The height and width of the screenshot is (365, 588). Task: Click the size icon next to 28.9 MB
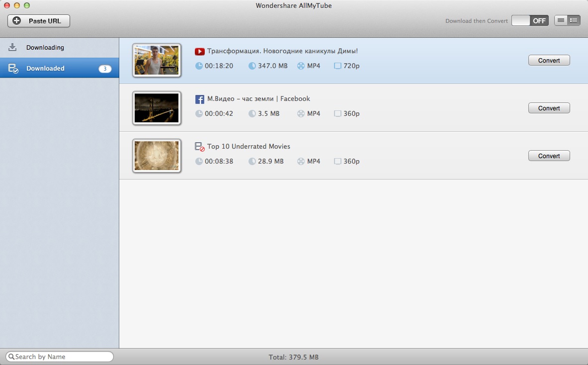[x=252, y=161]
